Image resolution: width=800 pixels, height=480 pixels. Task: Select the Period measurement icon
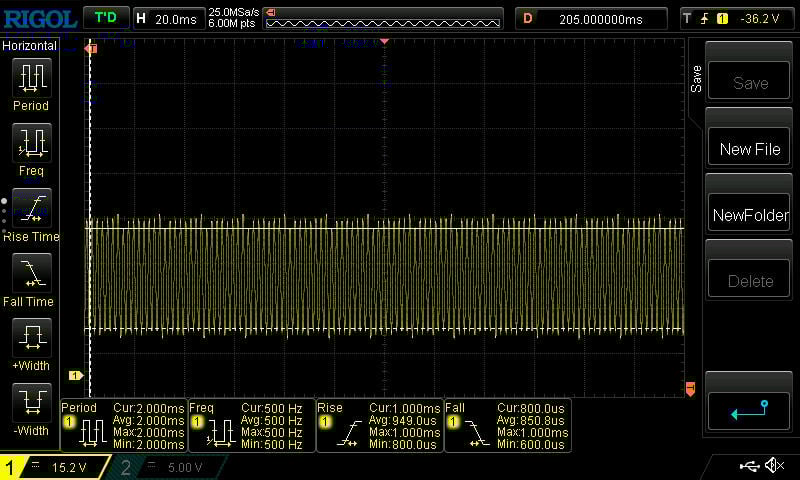click(x=31, y=76)
